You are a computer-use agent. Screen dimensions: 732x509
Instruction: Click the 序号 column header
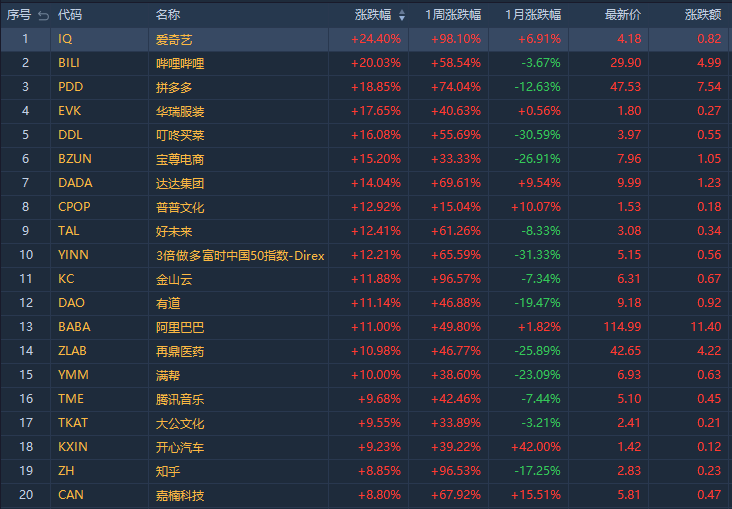19,15
